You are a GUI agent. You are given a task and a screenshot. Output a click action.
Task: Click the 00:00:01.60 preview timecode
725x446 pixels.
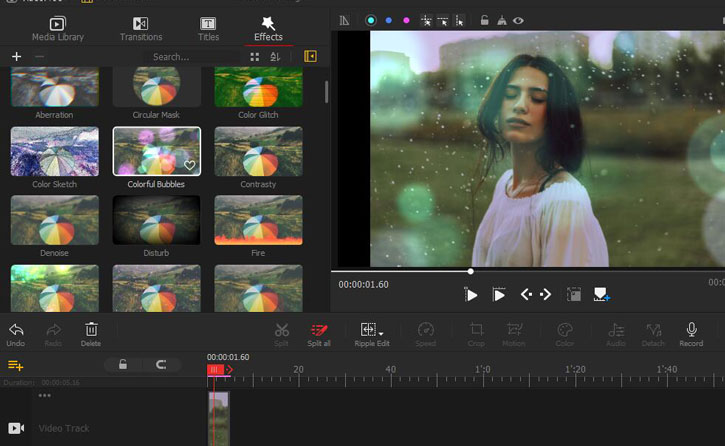coord(363,285)
